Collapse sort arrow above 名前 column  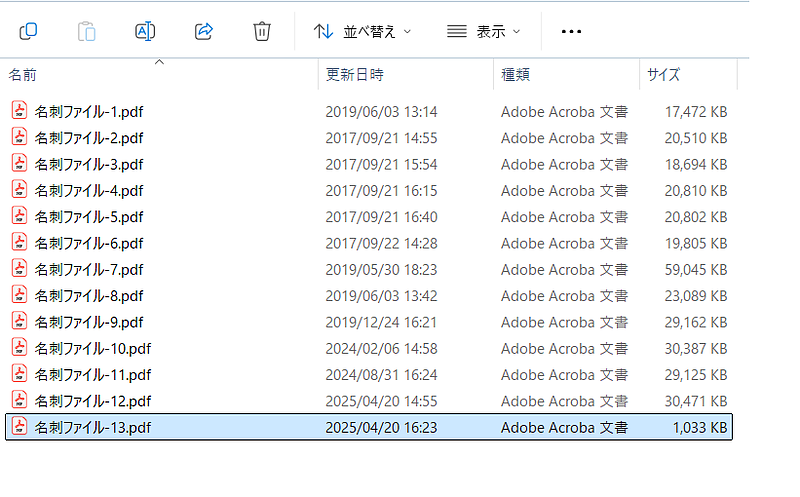158,63
